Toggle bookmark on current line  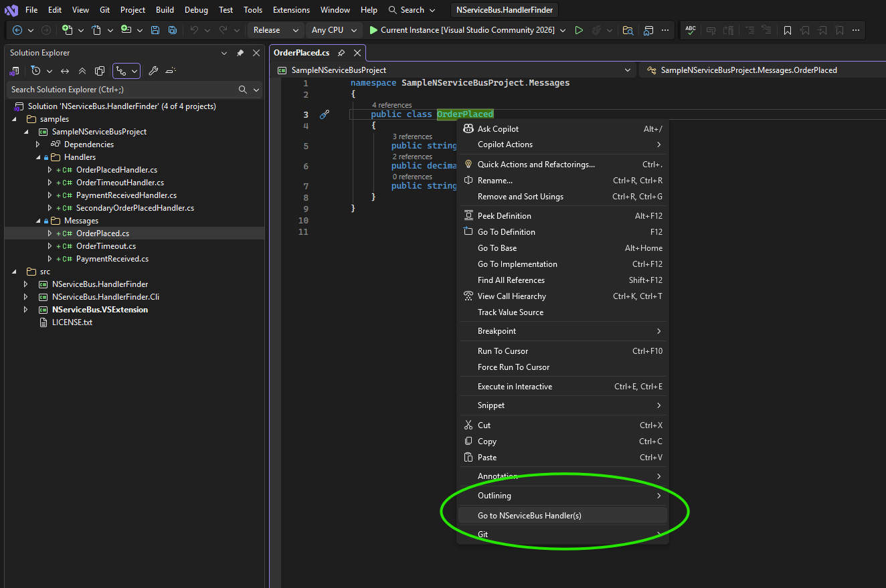[788, 30]
